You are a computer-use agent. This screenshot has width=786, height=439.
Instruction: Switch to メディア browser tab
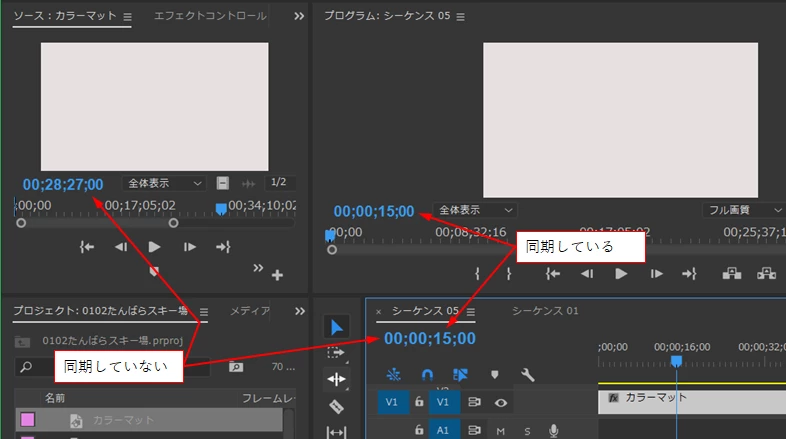[250, 311]
